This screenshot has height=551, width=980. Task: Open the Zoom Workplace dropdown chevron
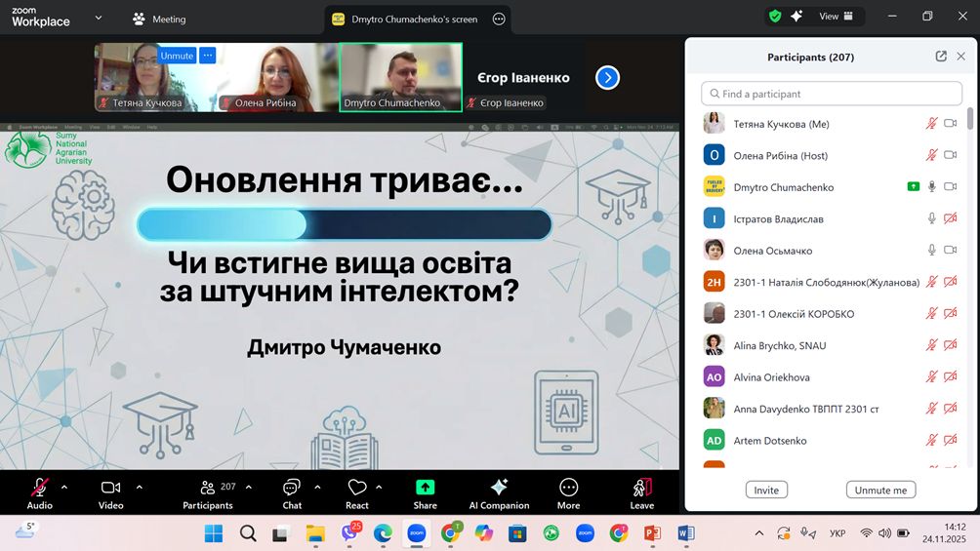tap(98, 18)
